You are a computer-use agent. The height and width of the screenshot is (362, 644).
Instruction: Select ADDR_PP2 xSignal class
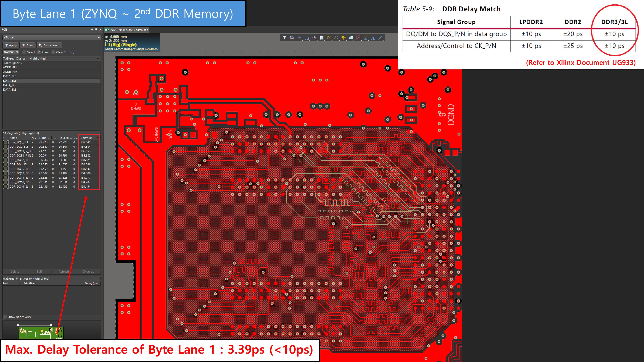coord(52,72)
